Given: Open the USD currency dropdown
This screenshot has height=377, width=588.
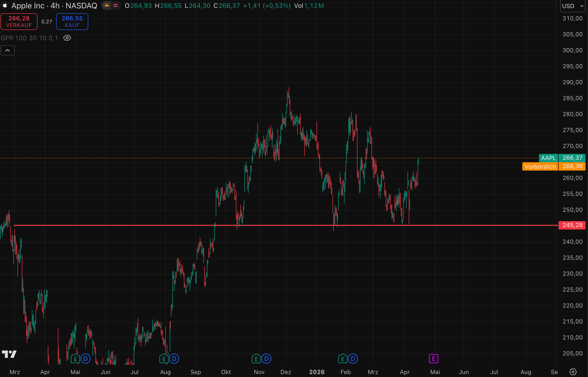Looking at the screenshot, I should click(573, 6).
